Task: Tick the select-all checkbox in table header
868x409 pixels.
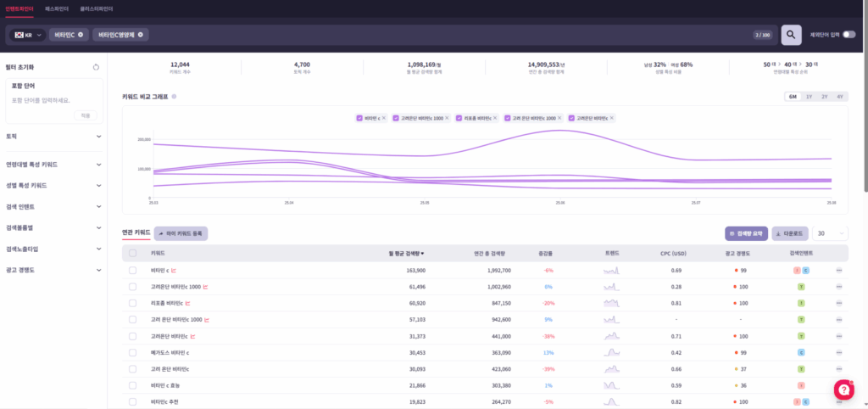Action: pos(132,254)
